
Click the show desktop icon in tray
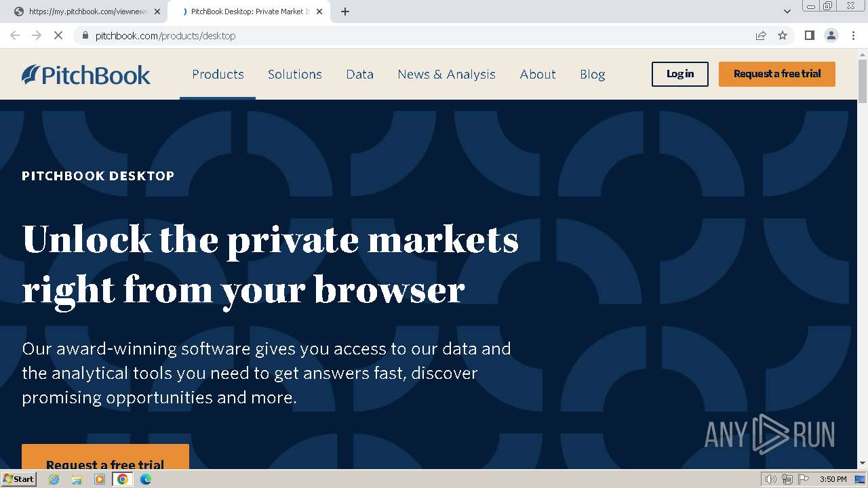[x=861, y=479]
